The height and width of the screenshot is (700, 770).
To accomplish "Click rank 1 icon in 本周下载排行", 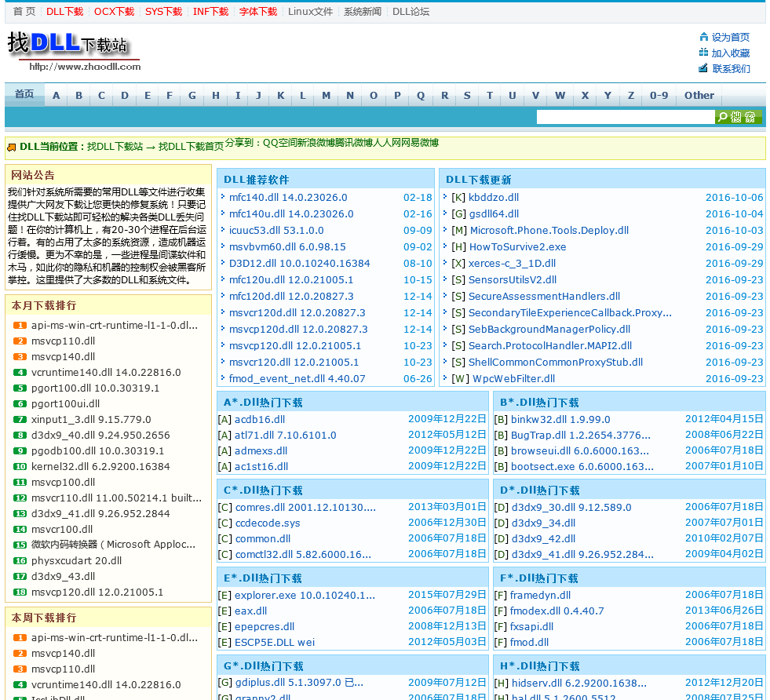I will [20, 637].
